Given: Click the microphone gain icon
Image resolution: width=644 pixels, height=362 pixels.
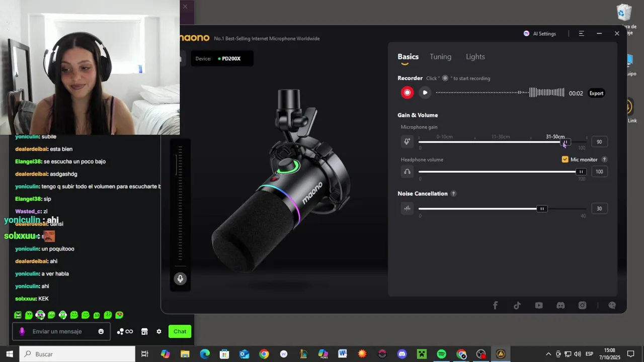Looking at the screenshot, I should [x=407, y=142].
